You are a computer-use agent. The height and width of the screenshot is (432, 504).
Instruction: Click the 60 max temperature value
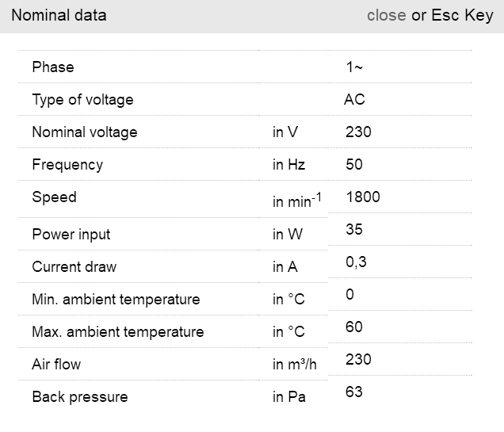(354, 327)
